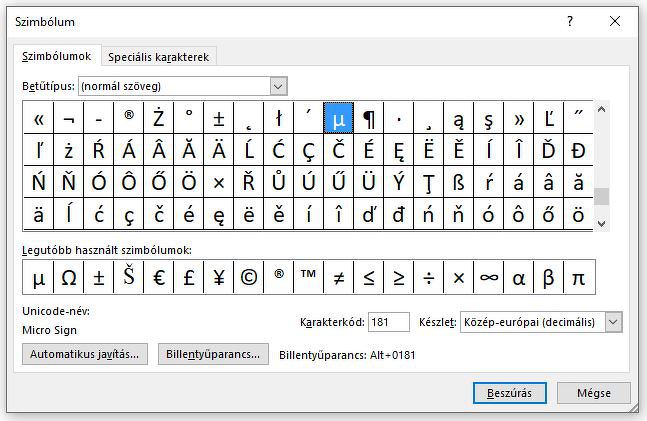Select the ß character in the grid
Viewport: 647px width, 421px height.
click(459, 182)
